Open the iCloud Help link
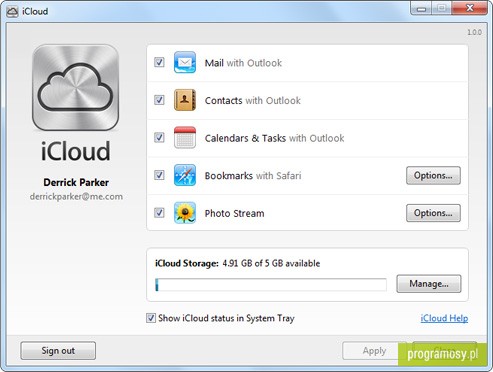This screenshot has width=493, height=372. coord(444,318)
